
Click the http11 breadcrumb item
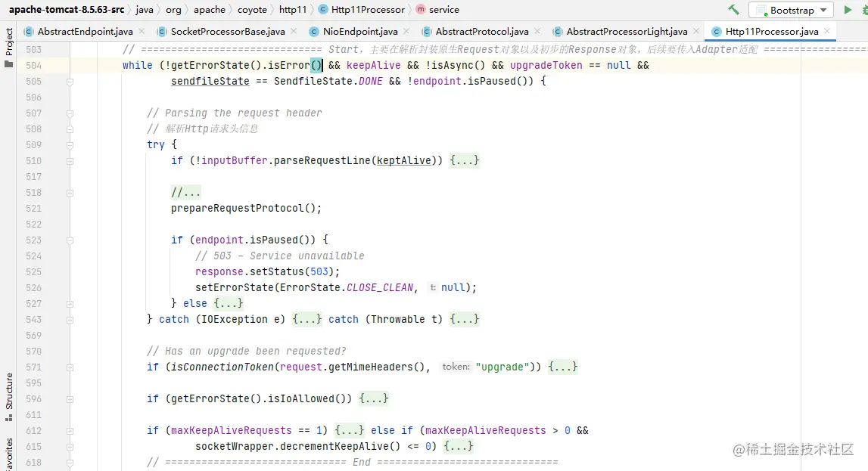(x=294, y=10)
